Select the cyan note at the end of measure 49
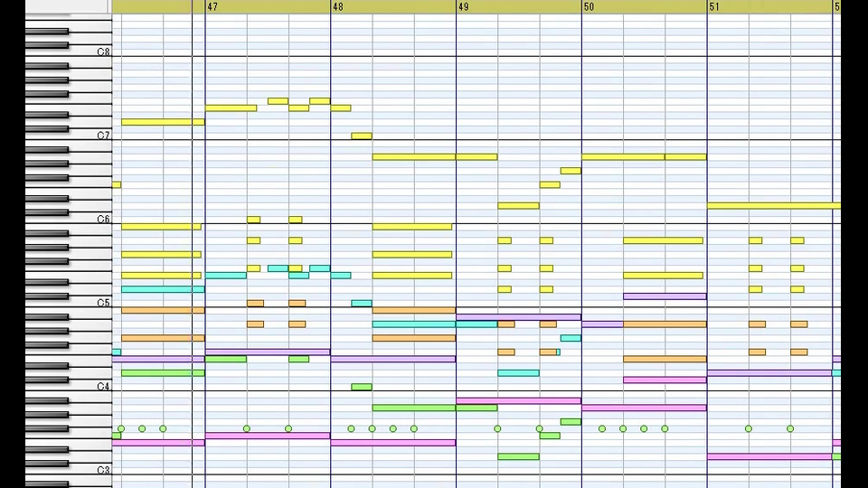The width and height of the screenshot is (868, 488). (x=571, y=338)
